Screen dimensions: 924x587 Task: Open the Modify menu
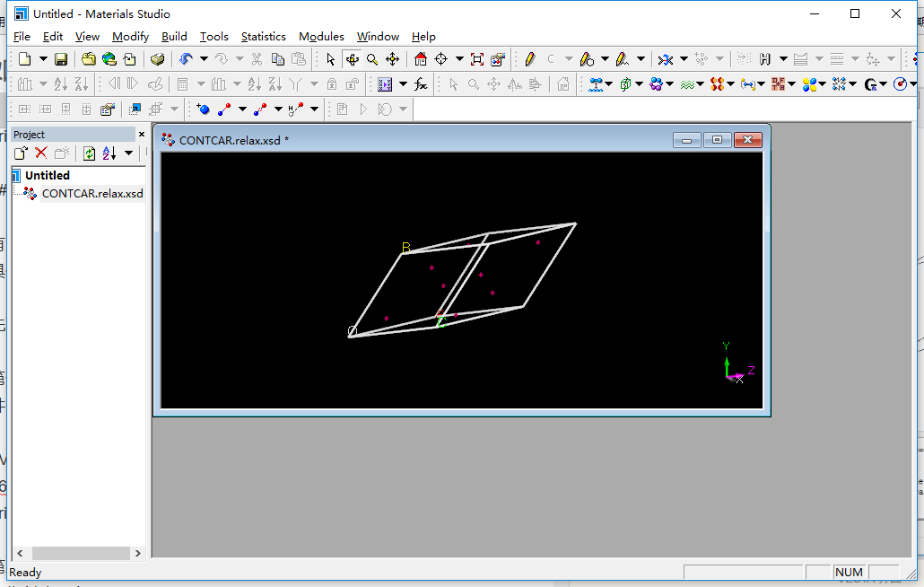pos(130,37)
